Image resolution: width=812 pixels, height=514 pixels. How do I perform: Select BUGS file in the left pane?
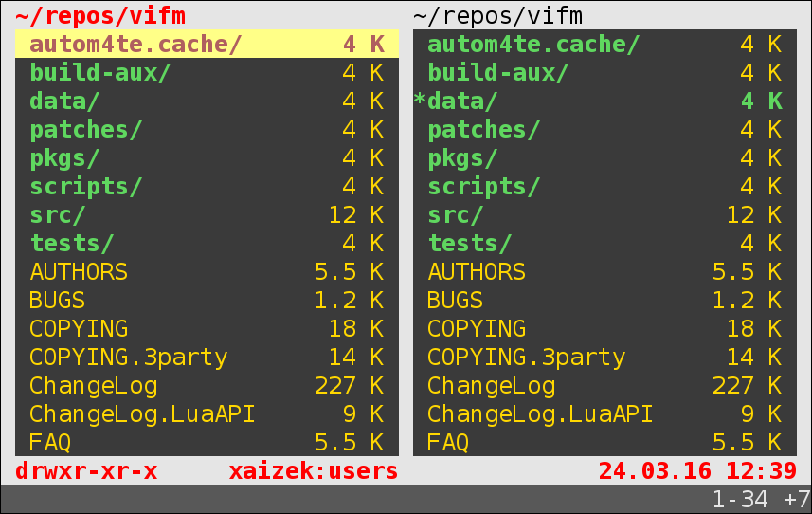(207, 301)
